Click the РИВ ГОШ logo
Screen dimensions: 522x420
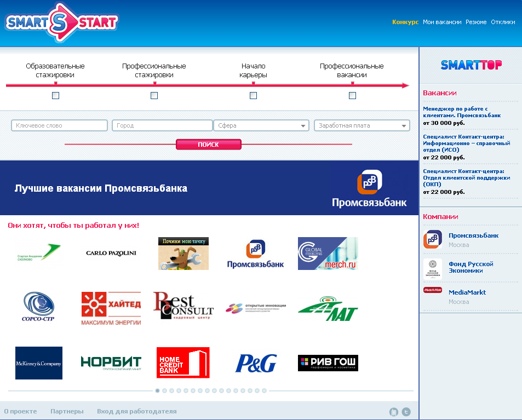[x=328, y=363]
